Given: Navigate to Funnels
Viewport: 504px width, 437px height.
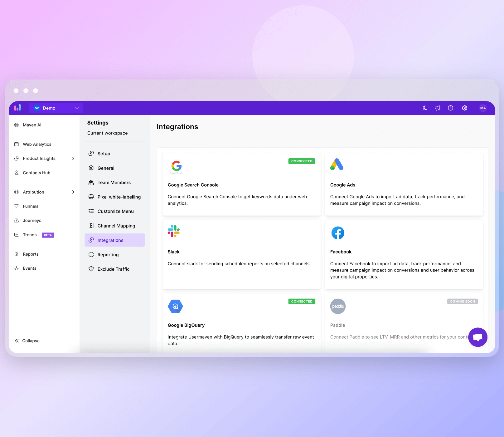Looking at the screenshot, I should tap(31, 206).
